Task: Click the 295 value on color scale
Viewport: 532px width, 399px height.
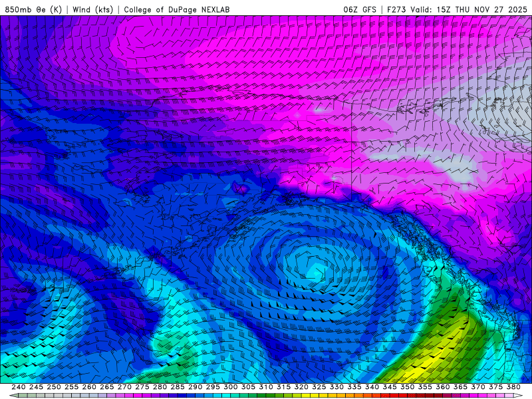Action: tap(213, 387)
